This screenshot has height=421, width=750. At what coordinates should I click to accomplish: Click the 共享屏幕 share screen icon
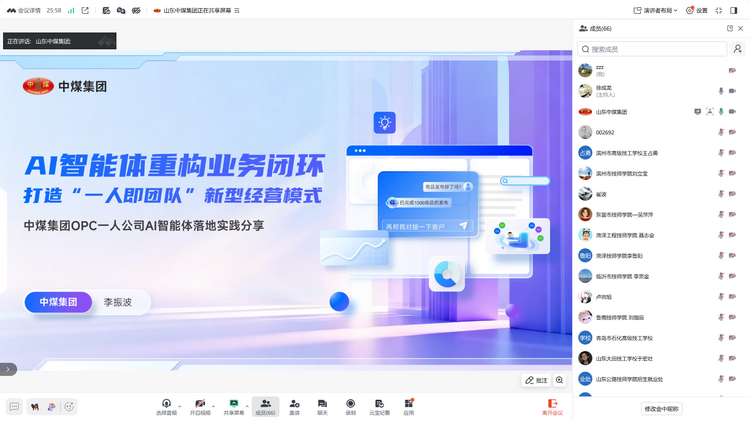coord(233,407)
